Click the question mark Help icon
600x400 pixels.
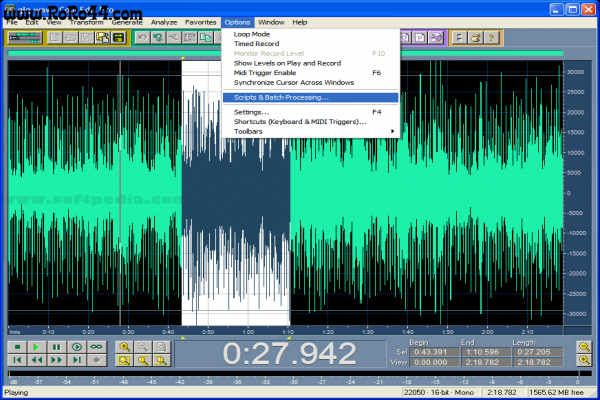coord(492,38)
